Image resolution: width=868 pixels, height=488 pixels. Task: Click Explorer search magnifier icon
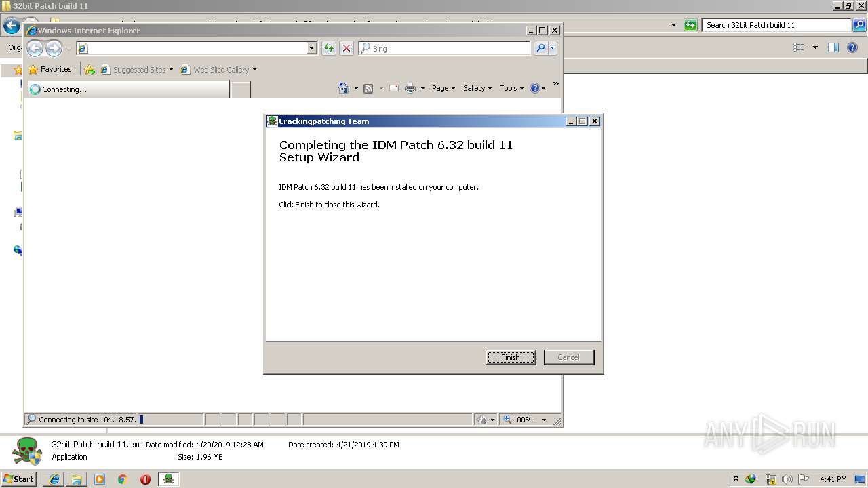(x=859, y=25)
